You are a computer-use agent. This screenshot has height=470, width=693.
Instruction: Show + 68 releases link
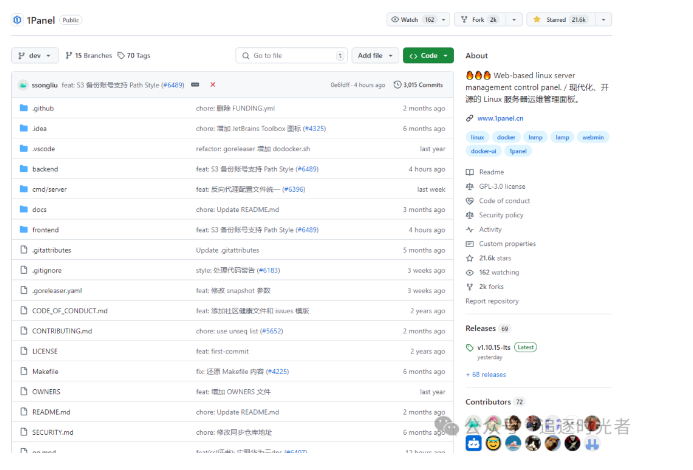[486, 374]
